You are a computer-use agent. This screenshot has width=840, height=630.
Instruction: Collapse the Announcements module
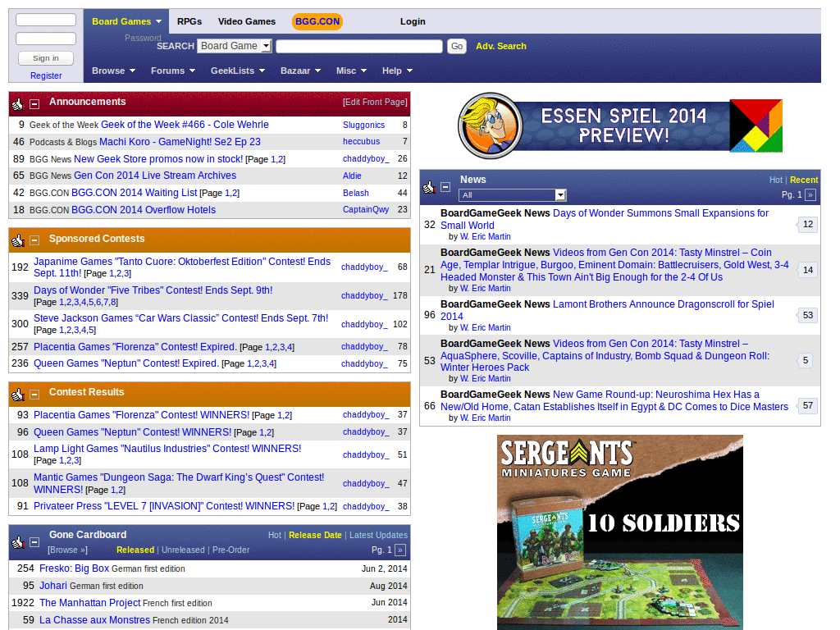tap(34, 104)
